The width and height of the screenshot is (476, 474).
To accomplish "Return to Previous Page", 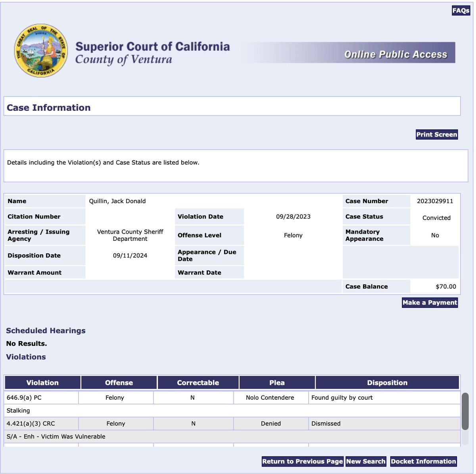I will point(302,461).
